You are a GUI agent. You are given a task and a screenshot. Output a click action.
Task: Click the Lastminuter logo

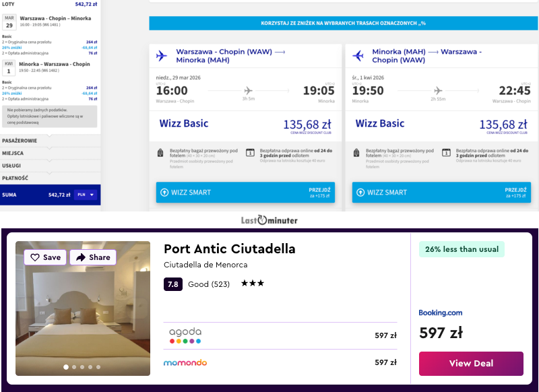click(x=269, y=220)
